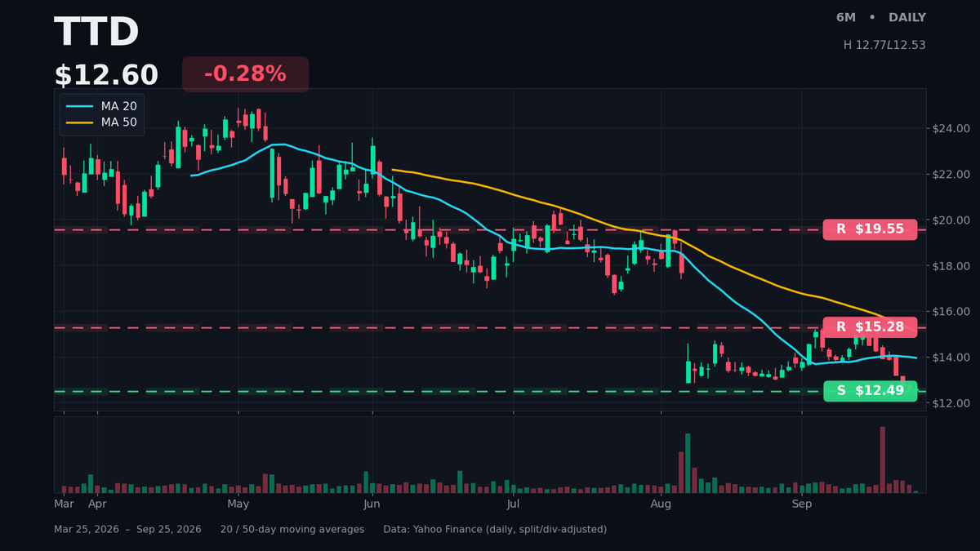Click the 6M • DAILY range label
Viewport: 980px width, 551px height.
(880, 18)
